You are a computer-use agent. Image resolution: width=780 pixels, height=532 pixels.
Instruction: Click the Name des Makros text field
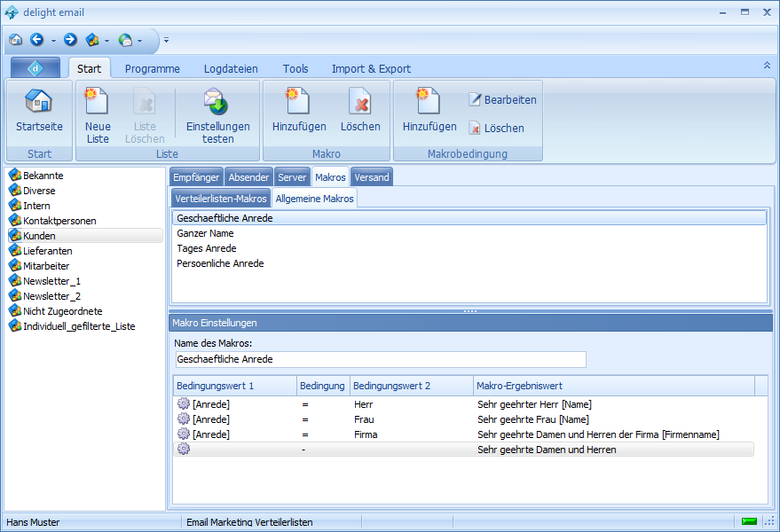(x=381, y=359)
